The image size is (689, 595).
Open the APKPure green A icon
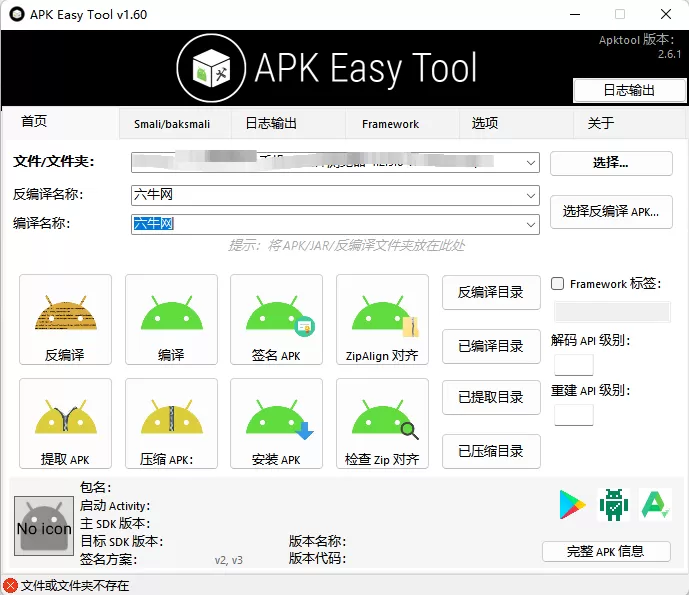(655, 504)
